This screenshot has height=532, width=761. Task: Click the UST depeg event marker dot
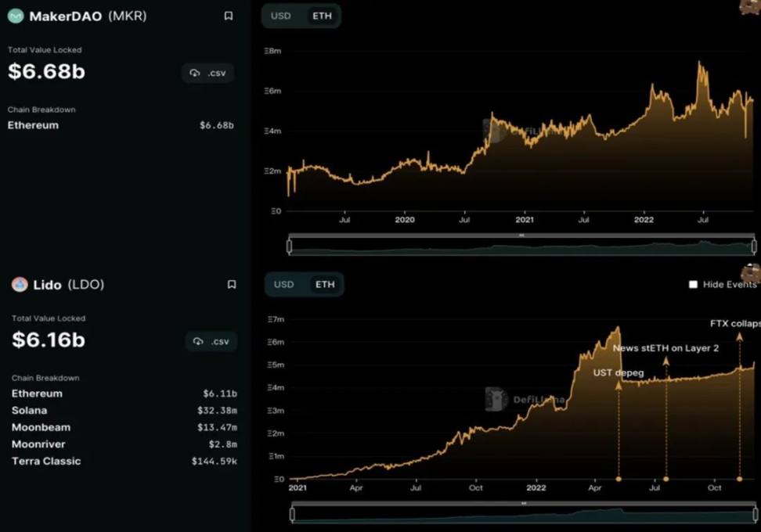pyautogui.click(x=619, y=479)
